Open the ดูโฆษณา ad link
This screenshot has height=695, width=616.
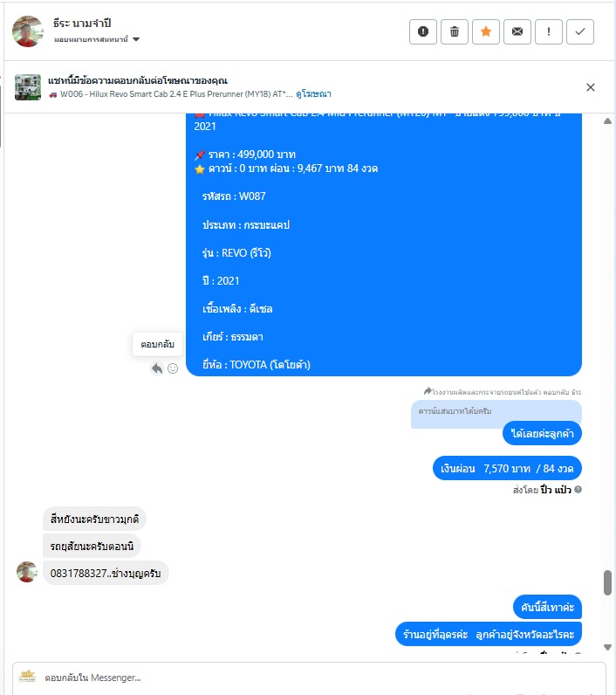(x=313, y=94)
